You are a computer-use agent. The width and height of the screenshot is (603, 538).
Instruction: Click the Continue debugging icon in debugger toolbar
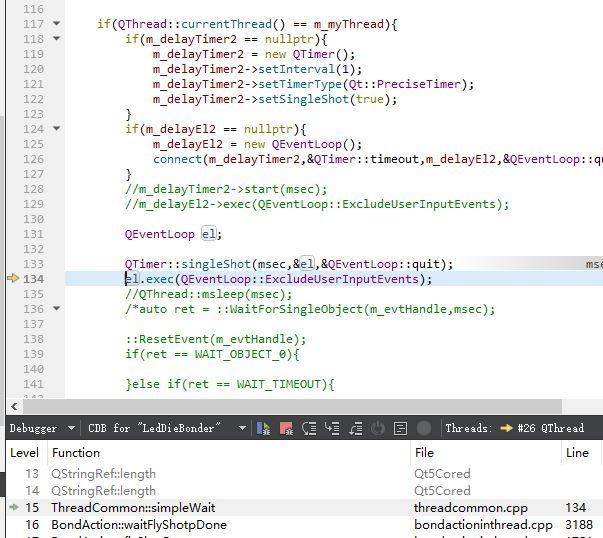click(264, 428)
